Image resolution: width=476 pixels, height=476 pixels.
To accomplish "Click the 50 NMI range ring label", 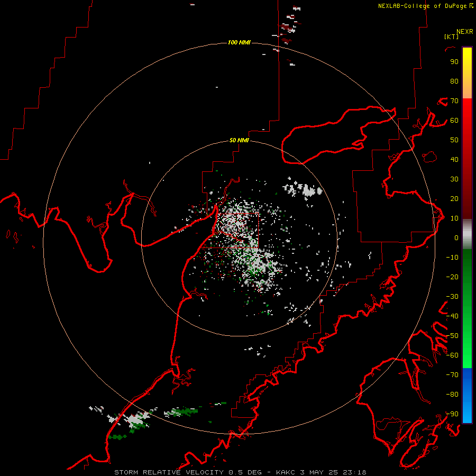I will [239, 140].
